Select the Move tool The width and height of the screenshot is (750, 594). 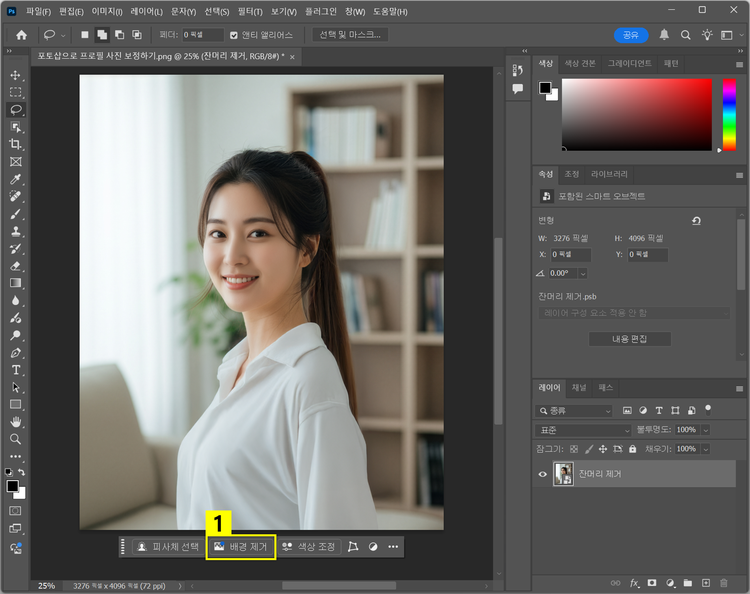click(15, 75)
